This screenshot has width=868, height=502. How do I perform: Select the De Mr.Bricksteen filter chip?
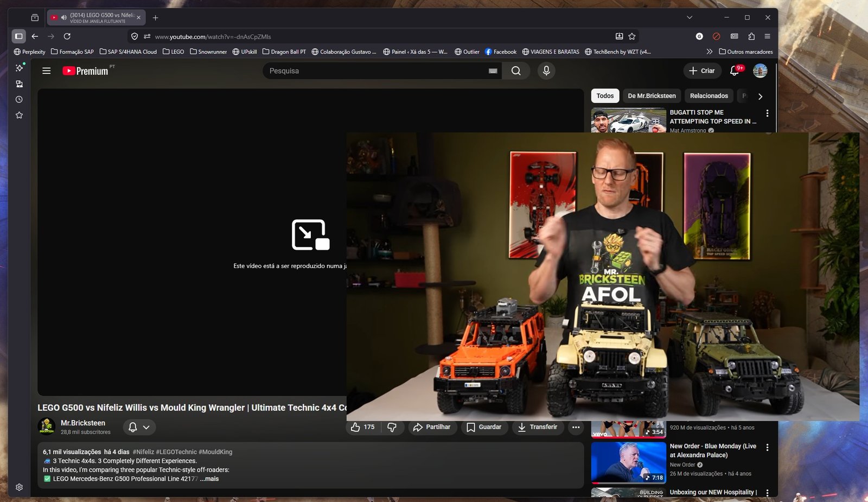pyautogui.click(x=652, y=96)
